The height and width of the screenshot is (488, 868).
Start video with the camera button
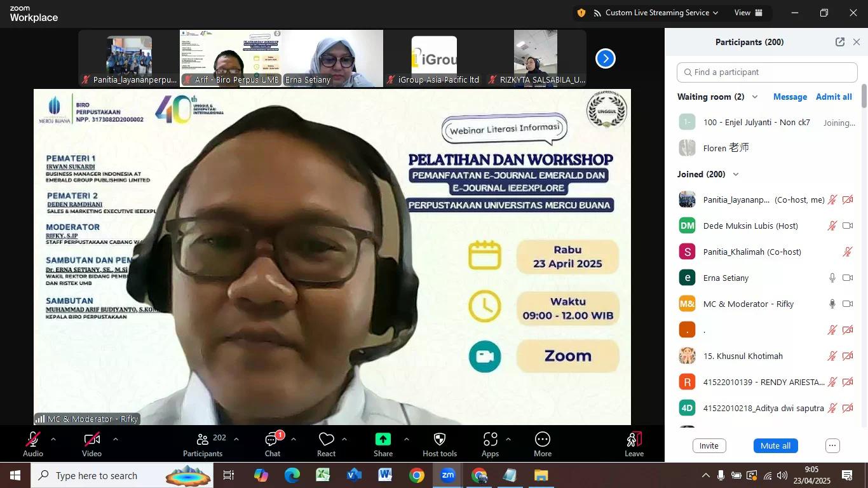(92, 440)
